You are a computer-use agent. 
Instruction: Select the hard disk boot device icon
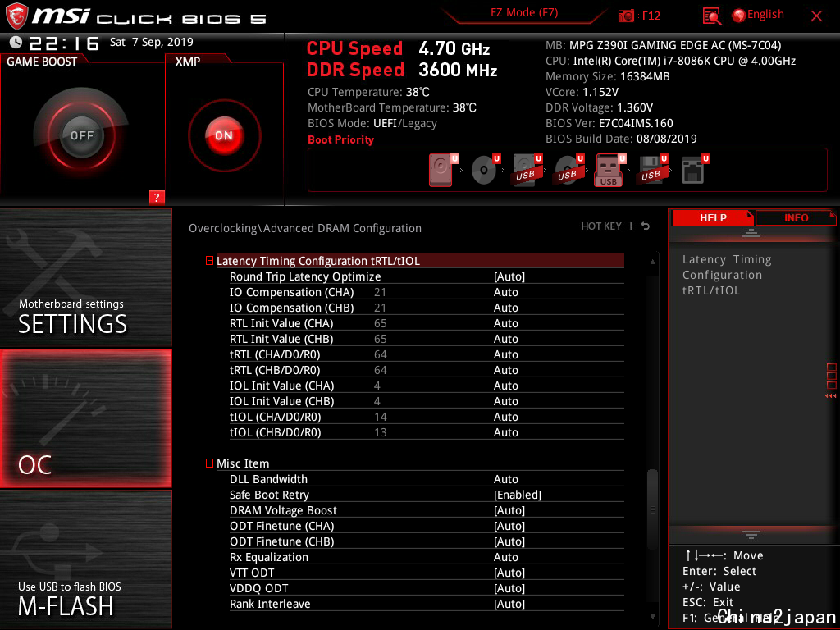442,170
